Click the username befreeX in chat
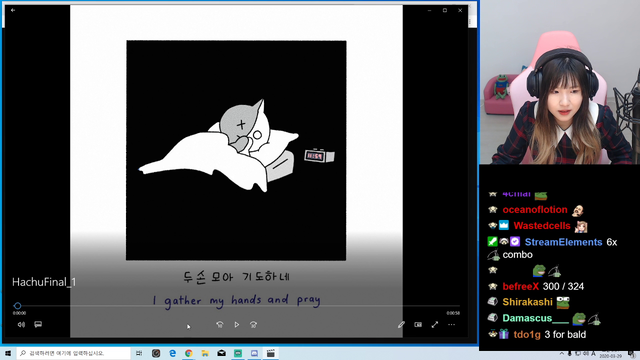Screen dimensions: 640x360 coord(520,287)
